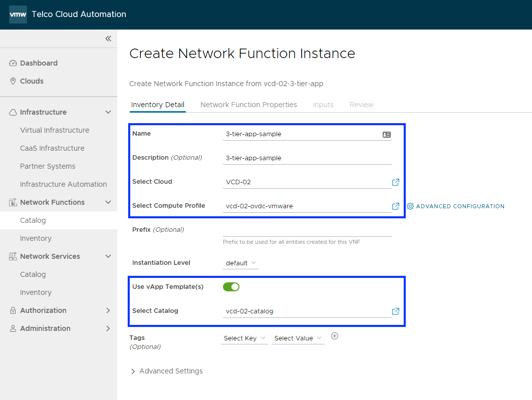Click the Prefix input field
532x400 pixels.
[x=307, y=230]
